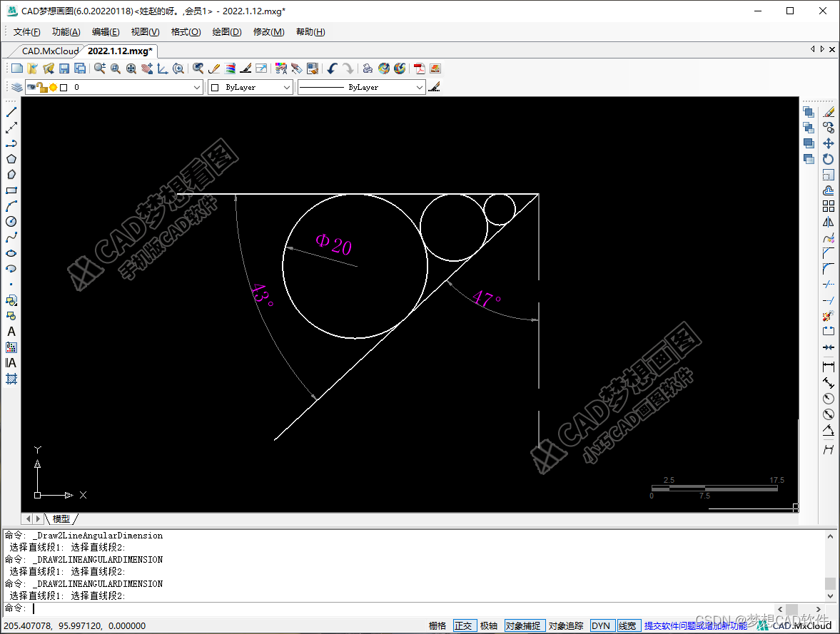Image resolution: width=840 pixels, height=634 pixels.
Task: Select the 模型 model layout tab
Action: tap(61, 519)
